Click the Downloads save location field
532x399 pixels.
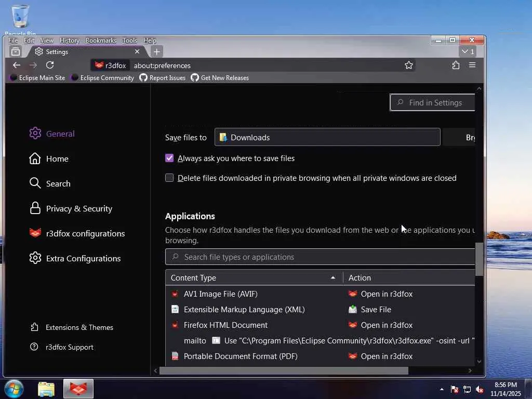coord(327,137)
